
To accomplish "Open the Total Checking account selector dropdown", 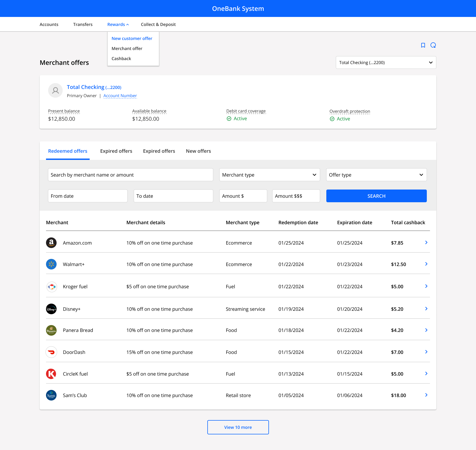I will [386, 62].
